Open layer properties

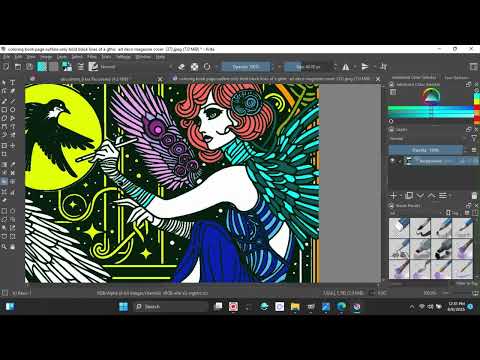click(x=443, y=196)
